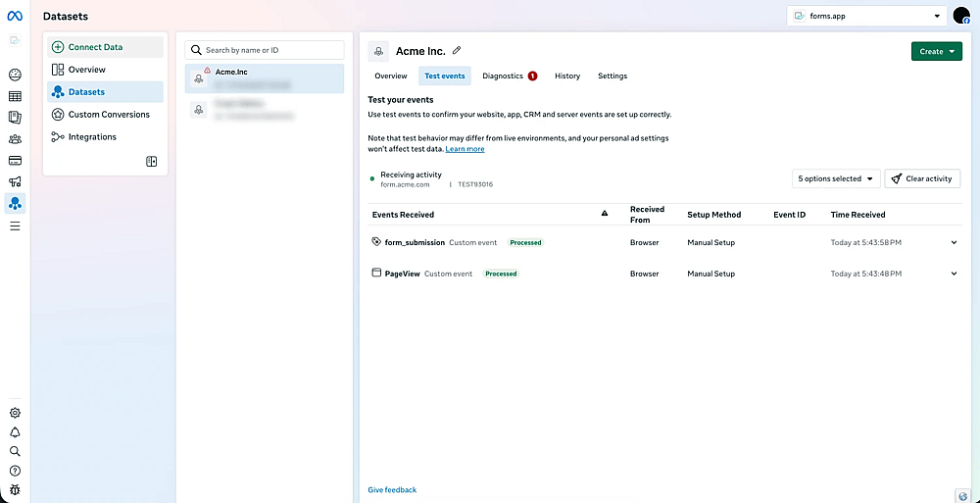
Task: Follow the Learn more link
Action: (465, 149)
